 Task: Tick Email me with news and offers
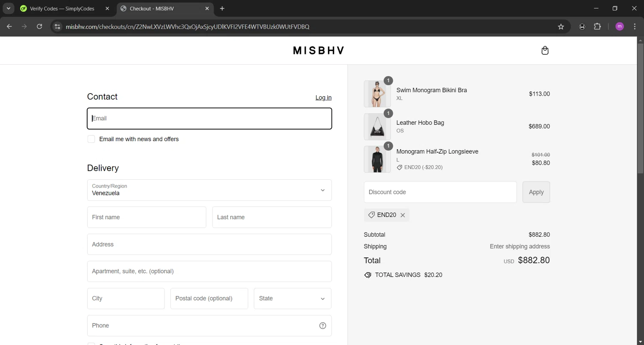(91, 139)
